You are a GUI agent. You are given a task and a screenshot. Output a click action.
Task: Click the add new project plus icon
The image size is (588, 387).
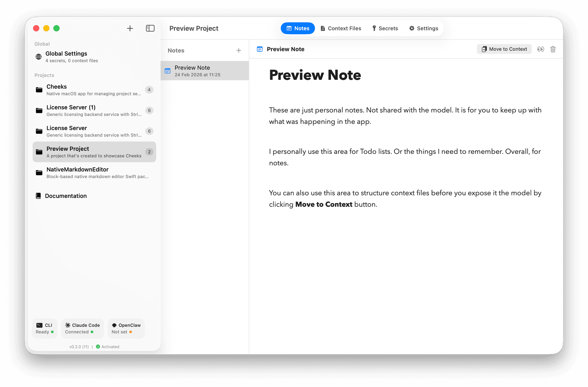click(x=130, y=28)
